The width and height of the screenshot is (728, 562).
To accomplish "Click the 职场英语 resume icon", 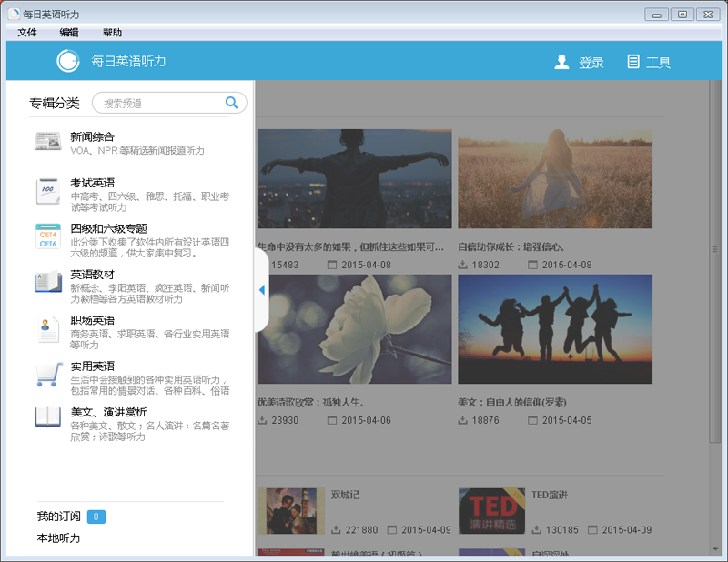I will pyautogui.click(x=48, y=329).
